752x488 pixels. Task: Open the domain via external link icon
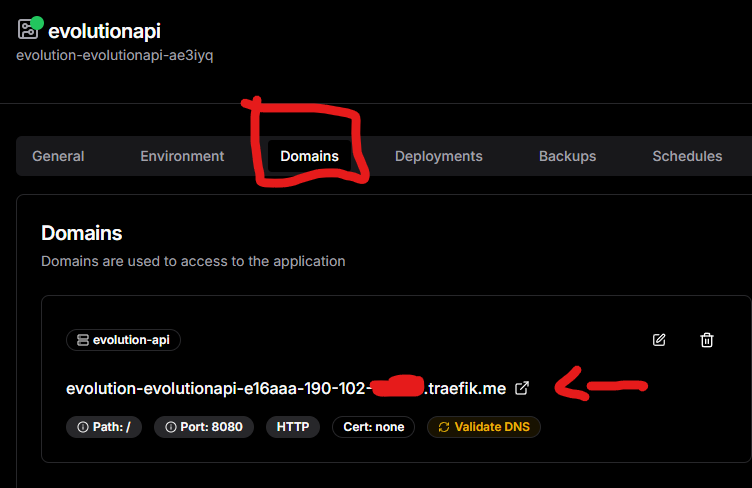[522, 388]
